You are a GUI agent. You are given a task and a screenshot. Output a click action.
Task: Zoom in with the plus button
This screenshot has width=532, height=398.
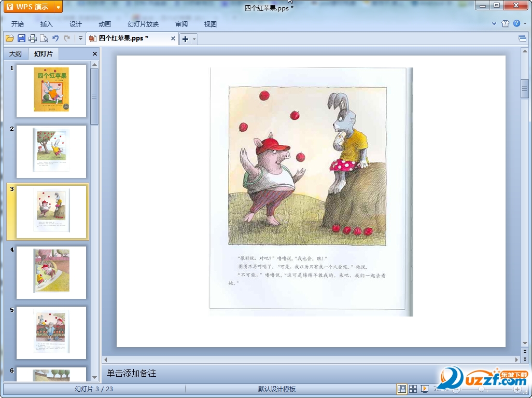pyautogui.click(x=517, y=389)
